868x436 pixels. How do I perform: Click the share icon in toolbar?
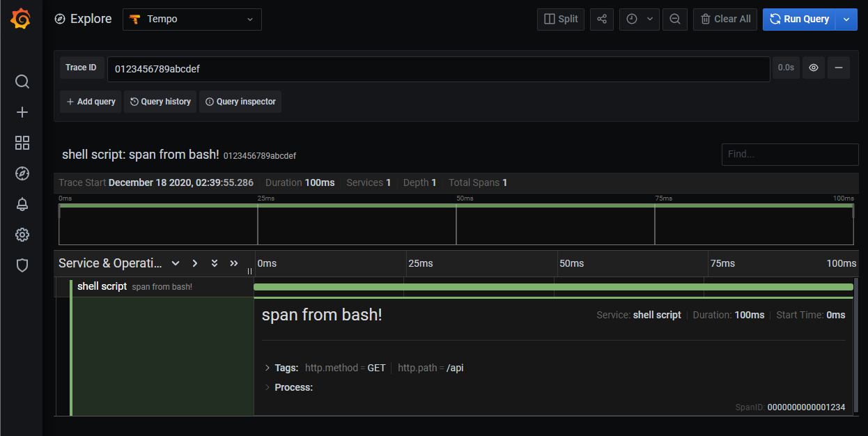[602, 20]
